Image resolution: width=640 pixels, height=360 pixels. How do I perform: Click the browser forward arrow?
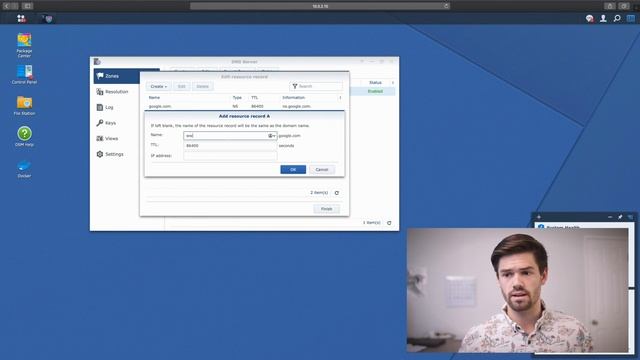click(15, 6)
